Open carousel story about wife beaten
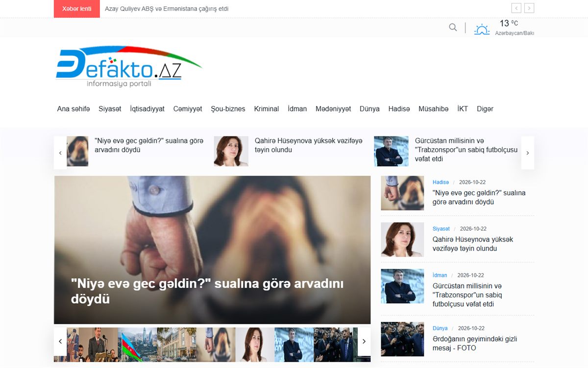 pos(149,145)
